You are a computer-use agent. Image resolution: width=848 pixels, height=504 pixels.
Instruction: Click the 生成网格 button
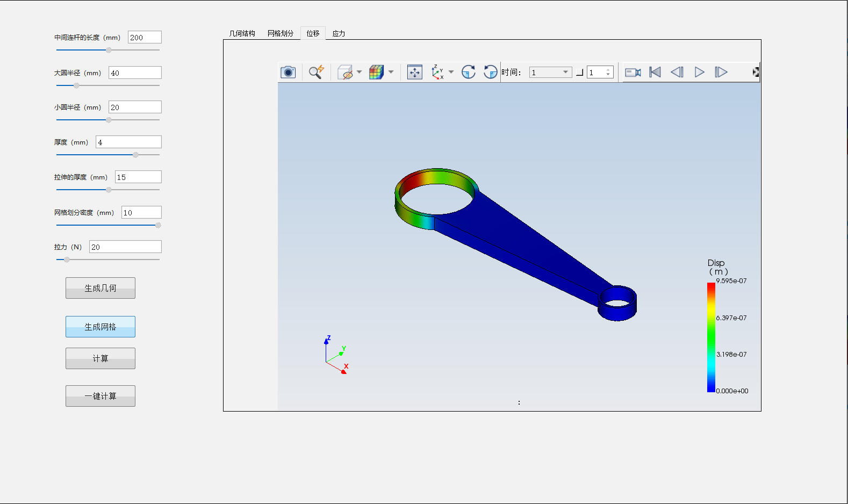(100, 327)
